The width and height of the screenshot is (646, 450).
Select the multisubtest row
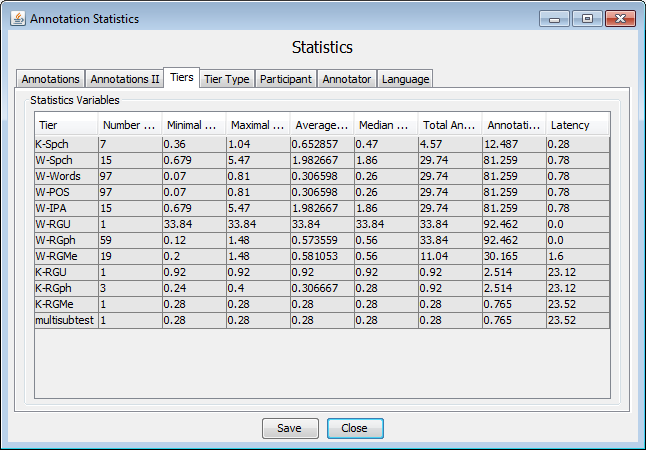(x=66, y=319)
